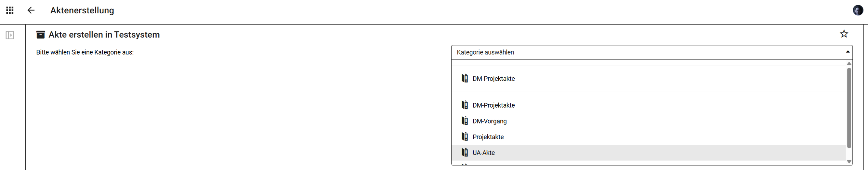
Task: Mark this page as favorite with star
Action: [x=844, y=34]
